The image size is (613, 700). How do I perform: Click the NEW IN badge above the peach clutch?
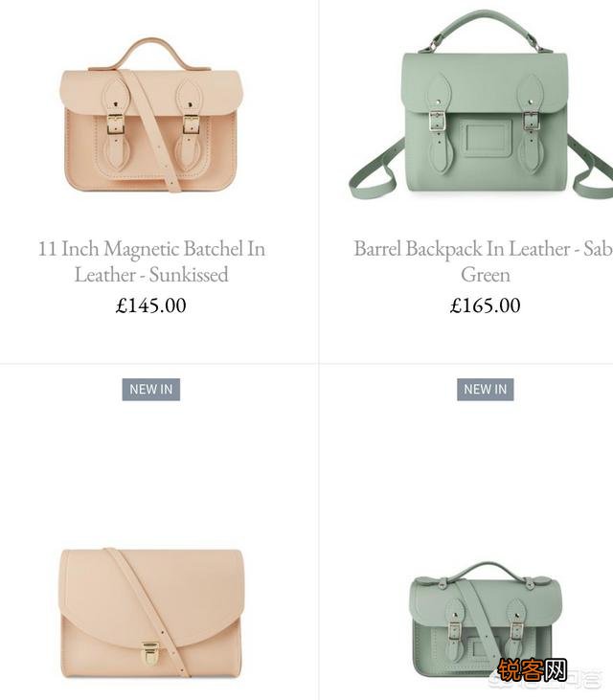pyautogui.click(x=151, y=390)
